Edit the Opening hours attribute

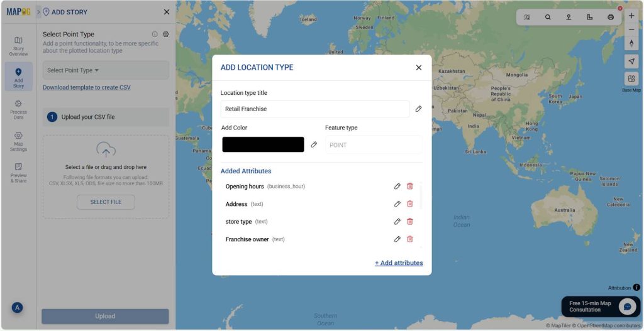(x=397, y=186)
